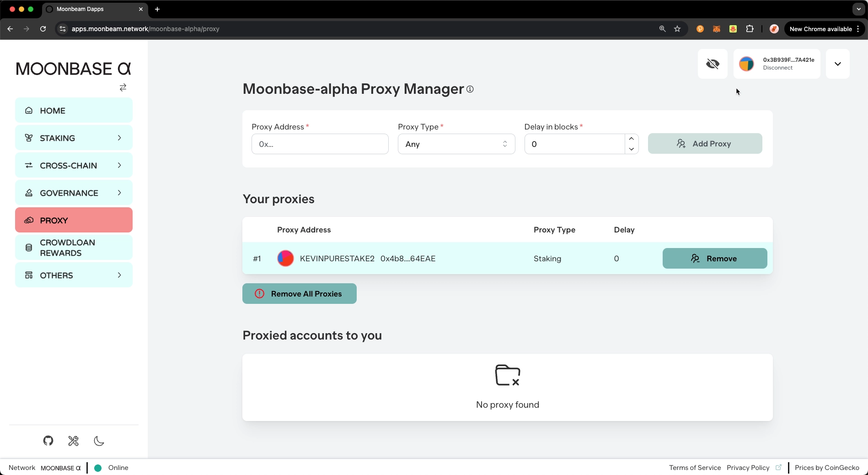This screenshot has height=475, width=868.
Task: Expand the STAKING menu chevron
Action: coord(119,138)
